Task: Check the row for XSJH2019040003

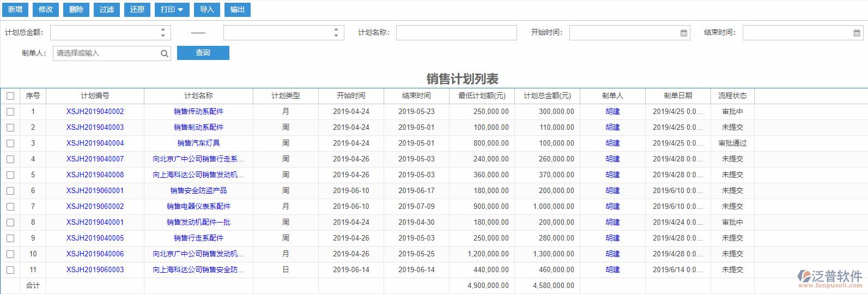Action: [x=10, y=128]
